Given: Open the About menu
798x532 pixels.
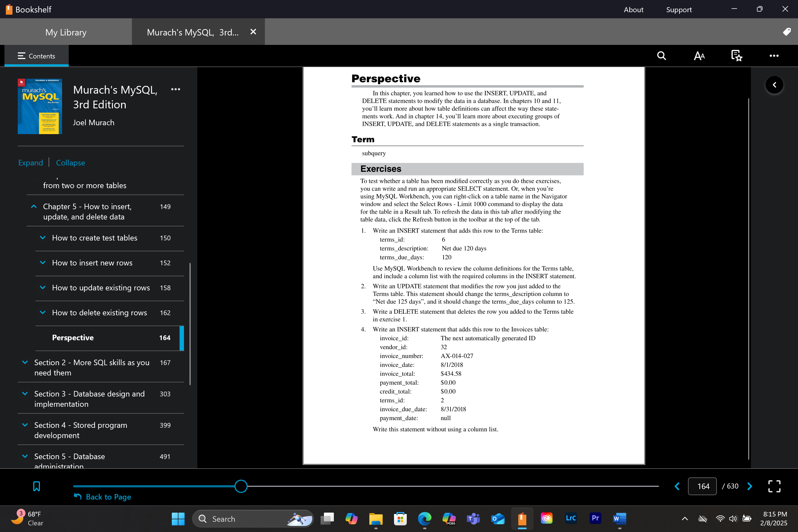Looking at the screenshot, I should click(x=633, y=9).
